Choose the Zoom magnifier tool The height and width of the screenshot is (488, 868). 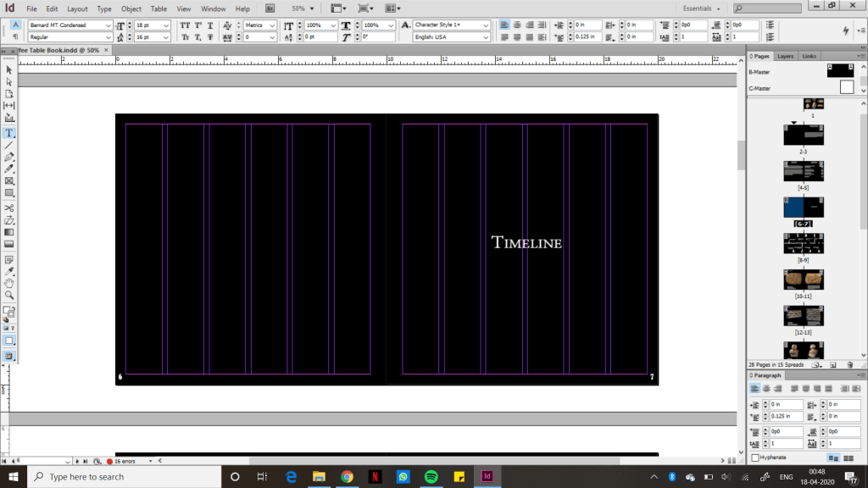tap(9, 295)
